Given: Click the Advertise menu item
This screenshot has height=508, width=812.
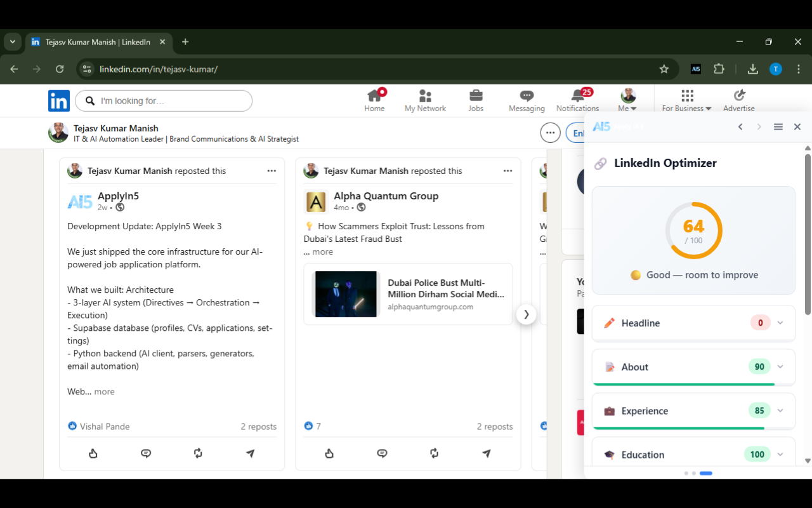Looking at the screenshot, I should [738, 99].
